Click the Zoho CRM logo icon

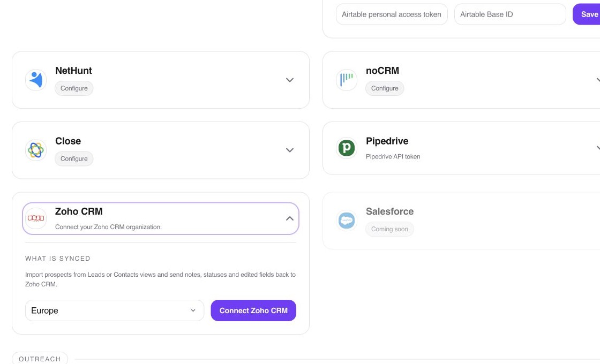pyautogui.click(x=36, y=218)
